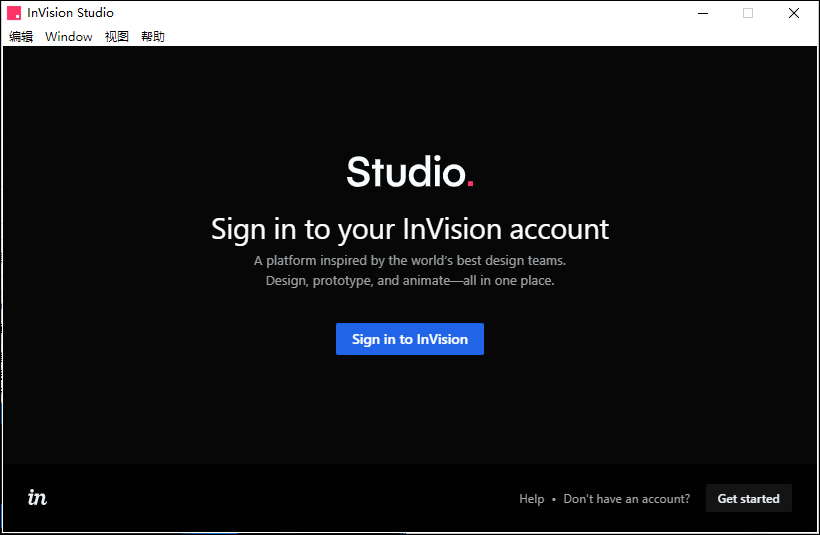Image resolution: width=820 pixels, height=535 pixels.
Task: Close the InVision Studio window
Action: click(794, 13)
